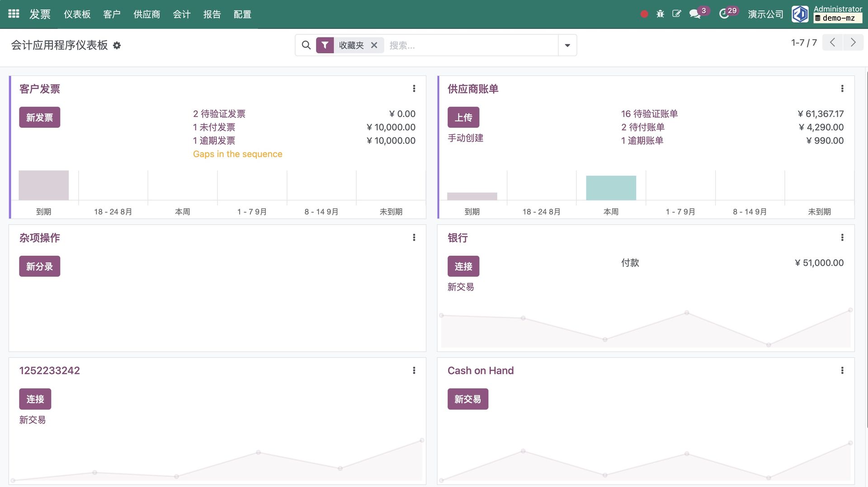
Task: Remove the 收藏夹 filter tag
Action: [x=374, y=45]
